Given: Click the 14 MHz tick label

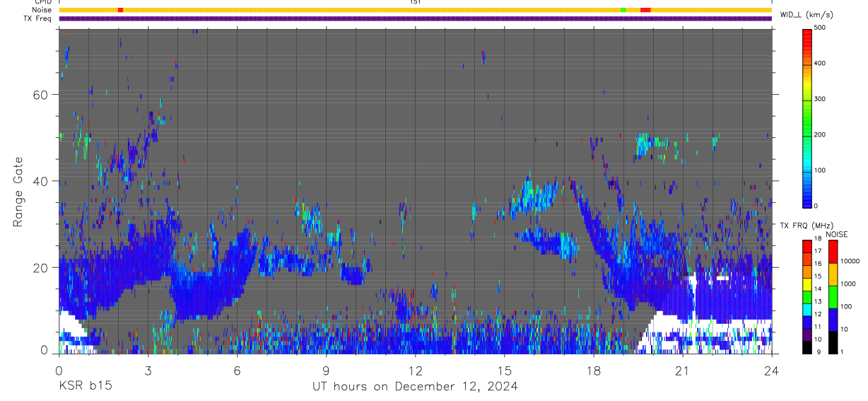Looking at the screenshot, I should click(819, 289).
